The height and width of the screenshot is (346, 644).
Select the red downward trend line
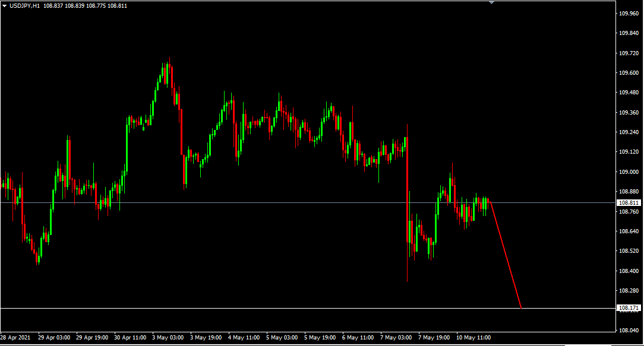pos(506,255)
